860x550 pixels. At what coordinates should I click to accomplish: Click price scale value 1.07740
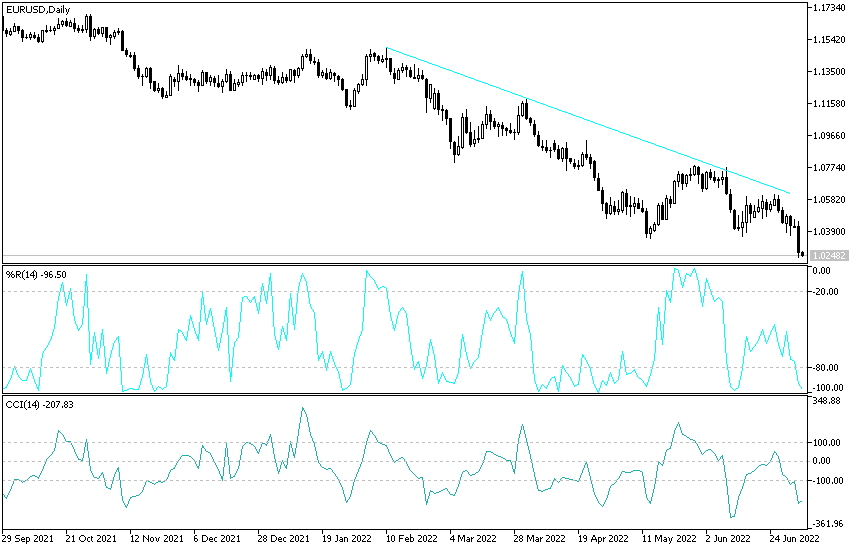point(828,167)
